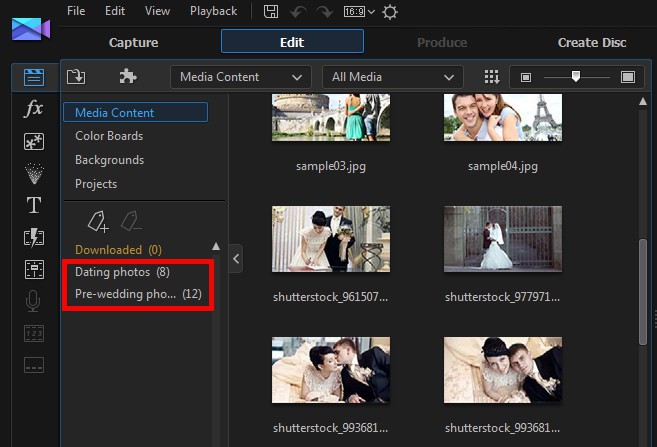
Task: Click the media library vertical scrollbar
Action: click(x=643, y=292)
